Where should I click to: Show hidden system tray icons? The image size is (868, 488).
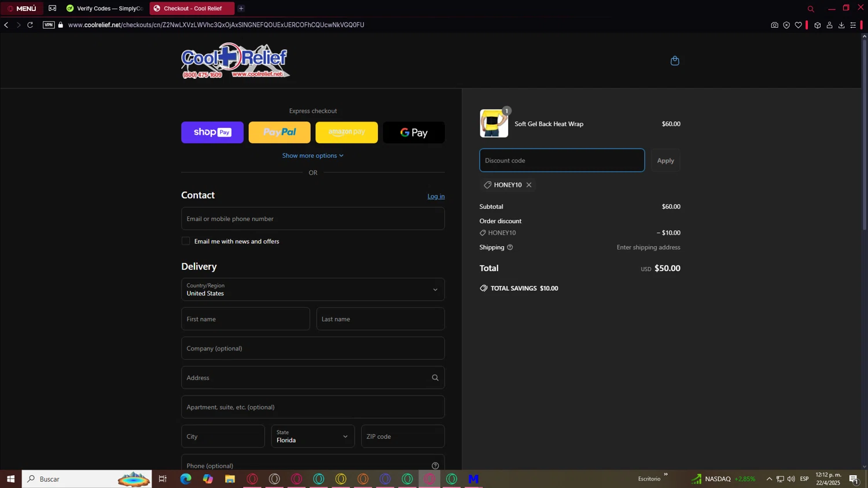pos(769,479)
